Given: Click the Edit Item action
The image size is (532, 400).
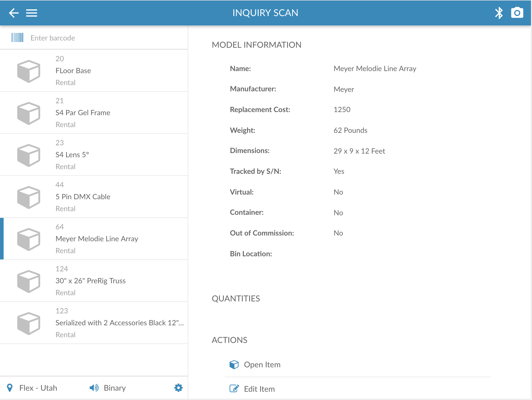Looking at the screenshot, I should tap(259, 389).
